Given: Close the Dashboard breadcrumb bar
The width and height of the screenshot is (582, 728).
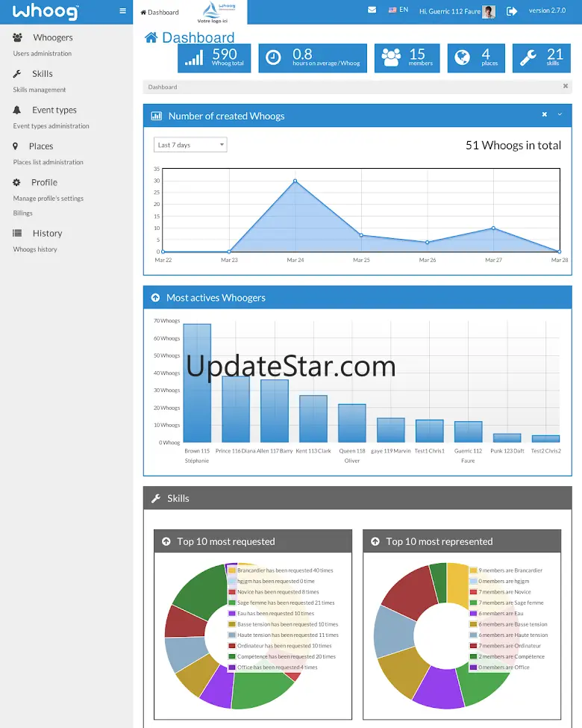Looking at the screenshot, I should (x=566, y=86).
